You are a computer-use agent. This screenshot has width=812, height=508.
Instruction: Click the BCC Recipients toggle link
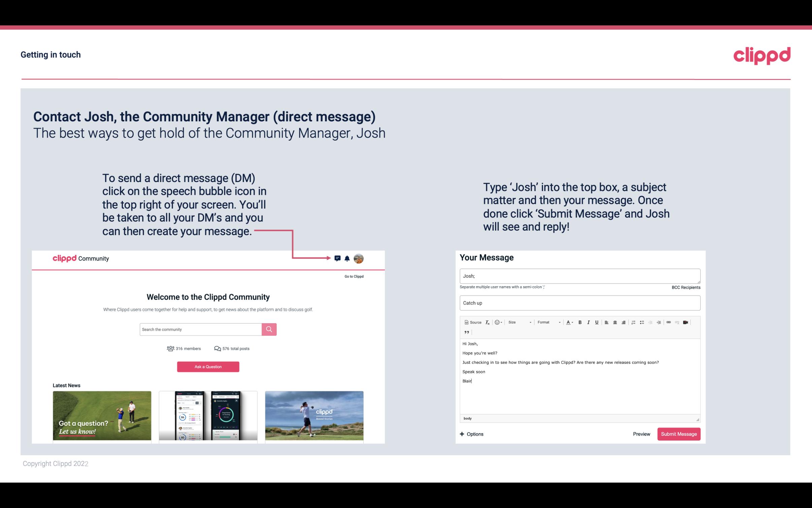[x=685, y=287]
